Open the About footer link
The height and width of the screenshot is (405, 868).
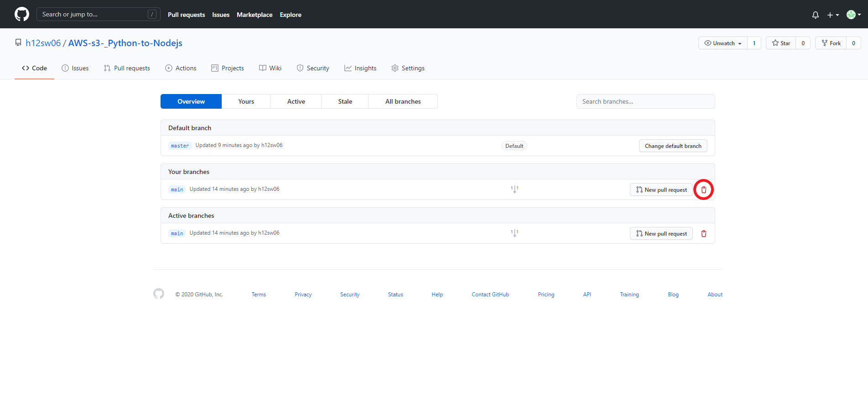pos(715,295)
